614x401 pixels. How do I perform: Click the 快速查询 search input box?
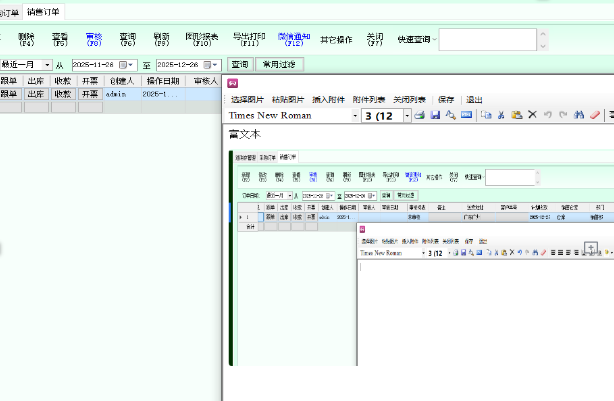(480, 39)
